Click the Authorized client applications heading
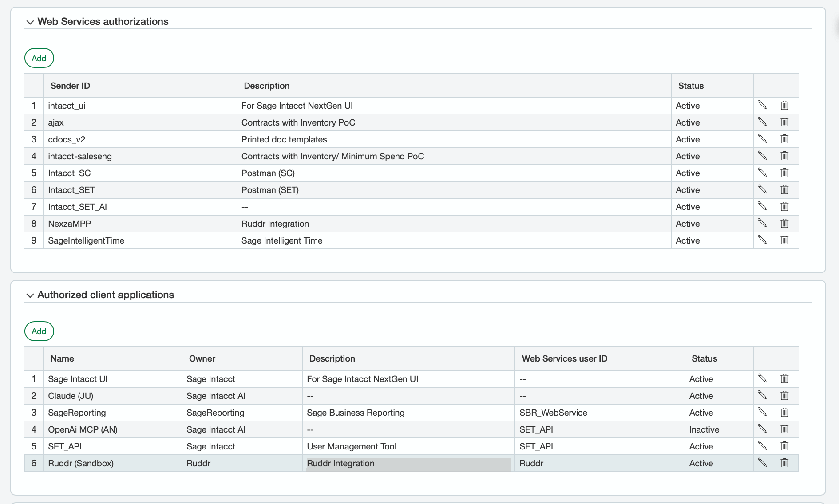839x504 pixels. click(x=106, y=295)
